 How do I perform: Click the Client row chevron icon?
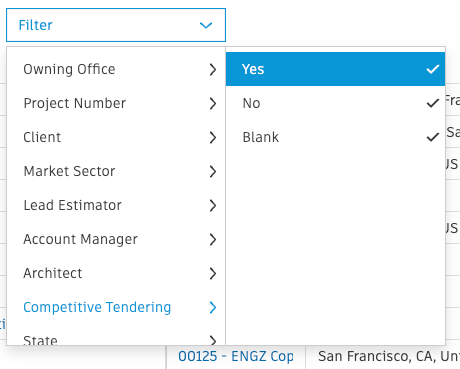pyautogui.click(x=213, y=137)
